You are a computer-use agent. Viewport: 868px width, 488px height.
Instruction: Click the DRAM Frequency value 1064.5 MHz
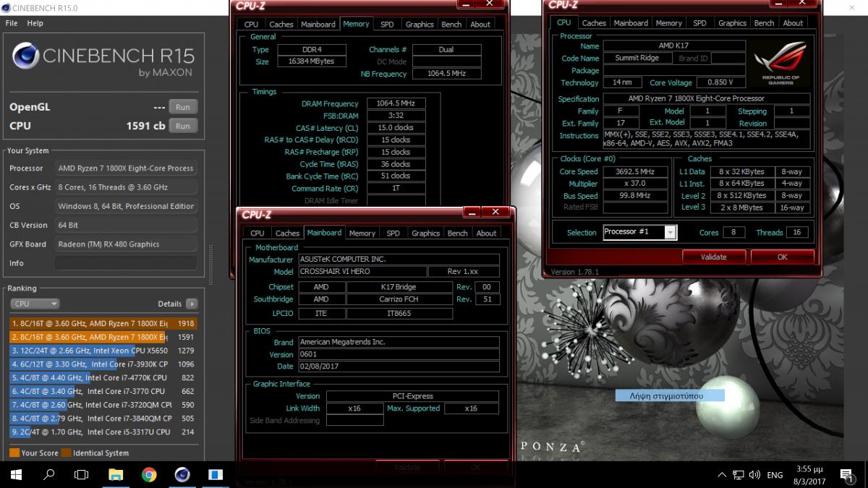pos(396,104)
